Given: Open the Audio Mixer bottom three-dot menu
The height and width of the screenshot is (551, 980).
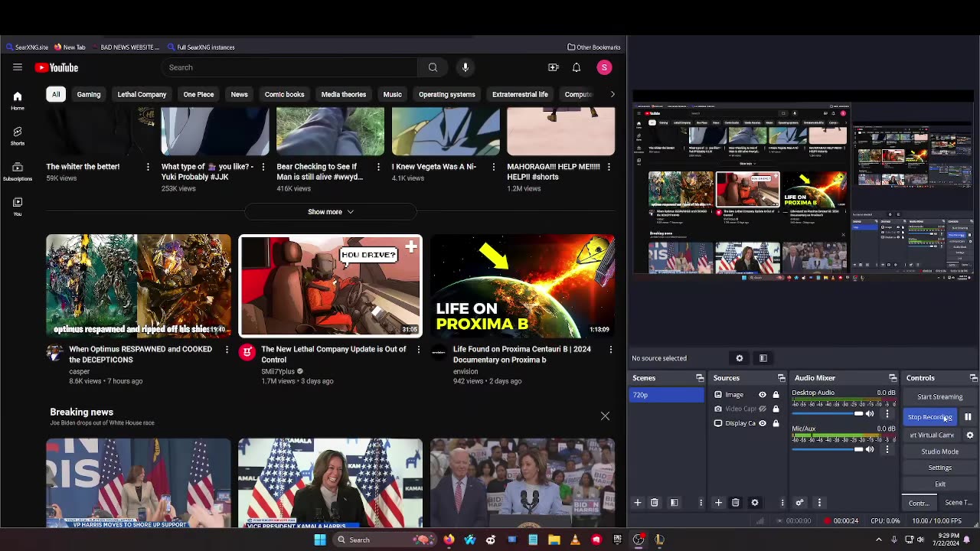Looking at the screenshot, I should (x=819, y=503).
